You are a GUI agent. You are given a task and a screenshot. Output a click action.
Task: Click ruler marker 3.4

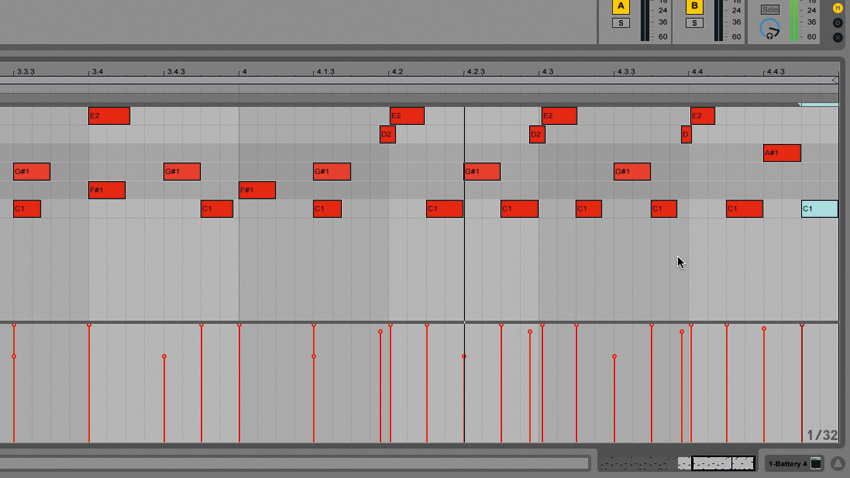[x=97, y=72]
